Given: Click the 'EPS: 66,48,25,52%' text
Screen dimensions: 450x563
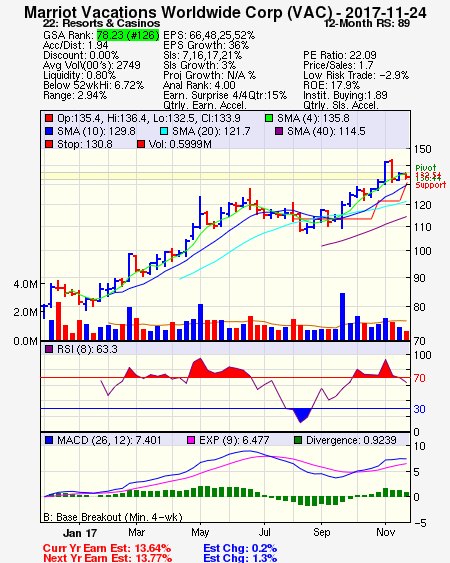Looking at the screenshot, I should 209,35.
